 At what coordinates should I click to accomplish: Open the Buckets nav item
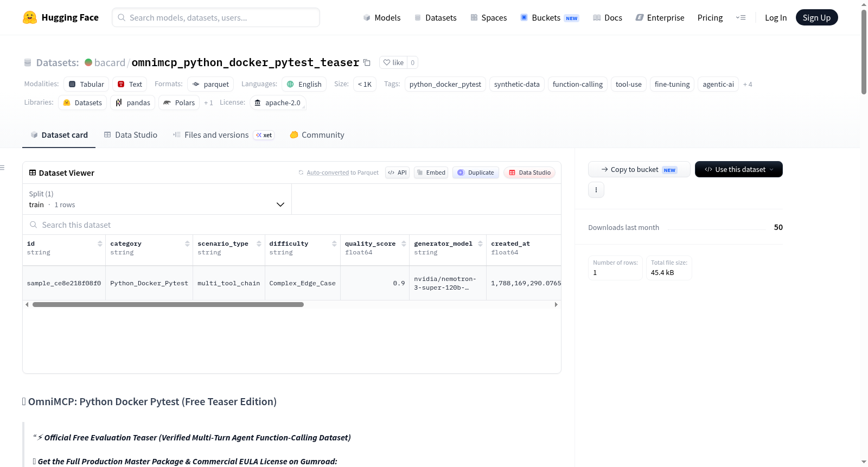pyautogui.click(x=550, y=17)
